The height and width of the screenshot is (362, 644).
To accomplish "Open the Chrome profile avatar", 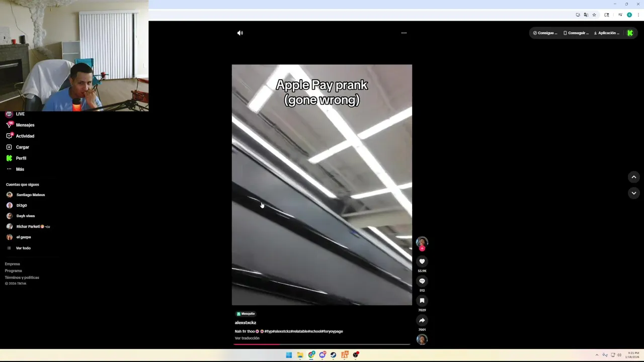I will point(629,15).
